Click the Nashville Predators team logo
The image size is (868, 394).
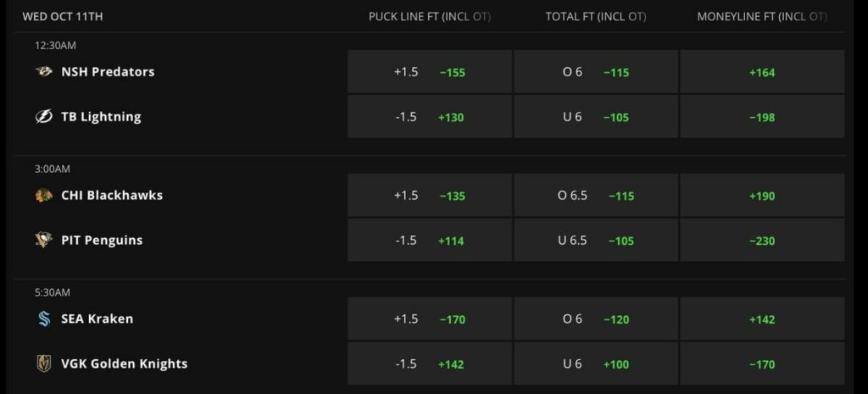click(44, 71)
